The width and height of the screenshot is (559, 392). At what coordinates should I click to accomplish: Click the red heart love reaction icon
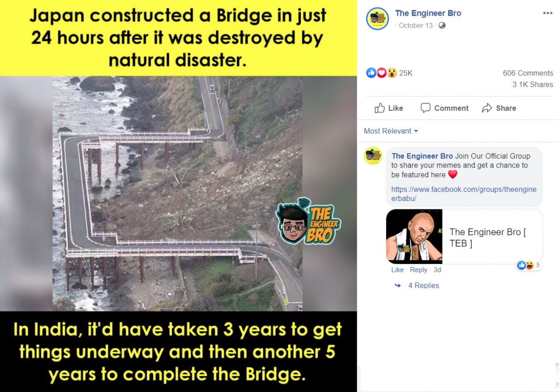(x=382, y=73)
